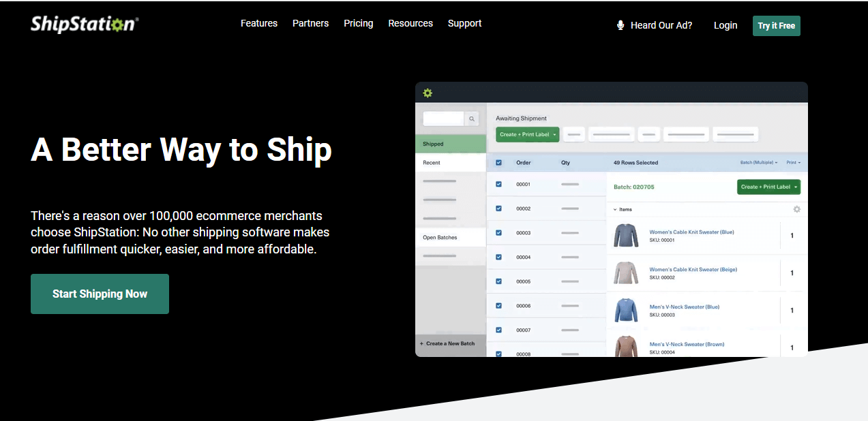Click the Awaiting Shipment heading
Screen dimensions: 868x421
pos(521,119)
